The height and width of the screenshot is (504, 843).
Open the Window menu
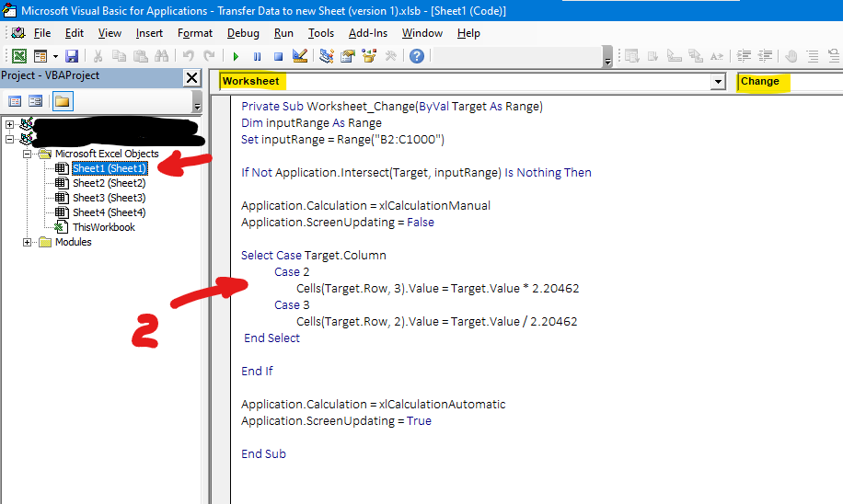[x=422, y=33]
